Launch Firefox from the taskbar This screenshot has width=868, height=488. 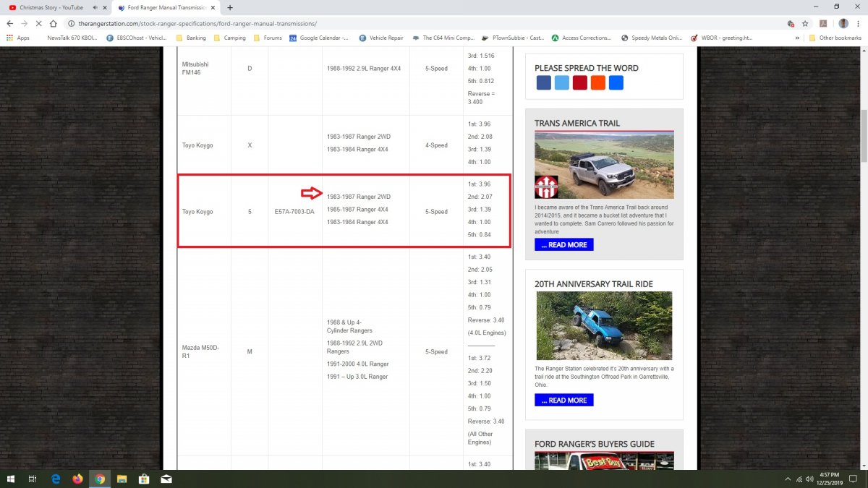(x=78, y=479)
